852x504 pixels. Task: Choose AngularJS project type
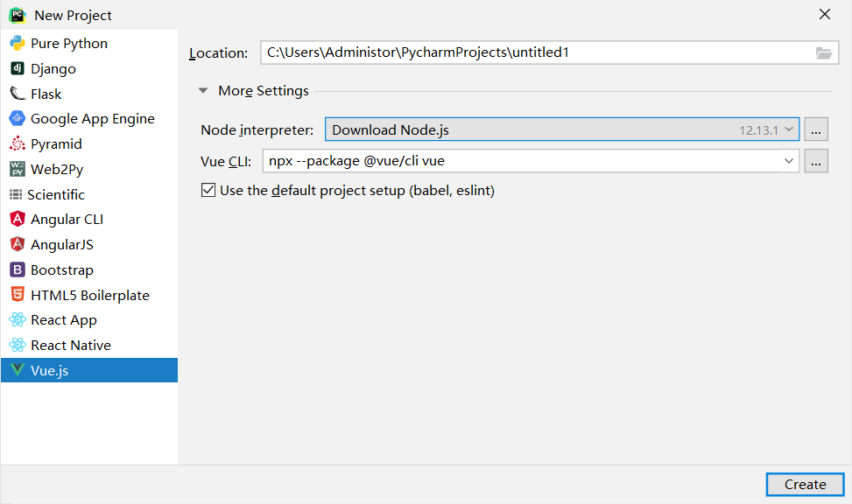pos(89,244)
